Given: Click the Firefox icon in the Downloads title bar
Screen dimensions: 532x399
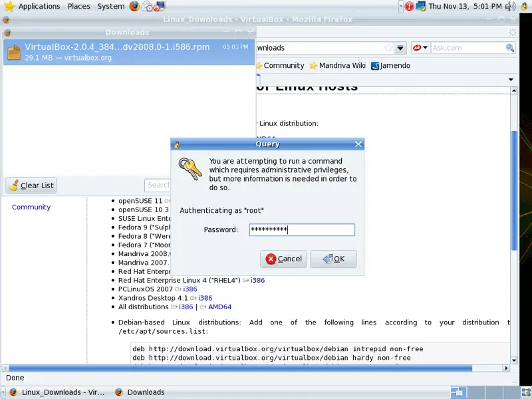Looking at the screenshot, I should point(8,33).
